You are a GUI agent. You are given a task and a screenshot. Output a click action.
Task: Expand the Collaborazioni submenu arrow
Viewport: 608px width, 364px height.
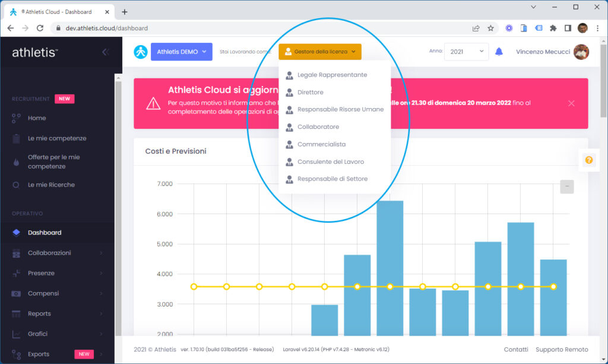[x=101, y=253]
